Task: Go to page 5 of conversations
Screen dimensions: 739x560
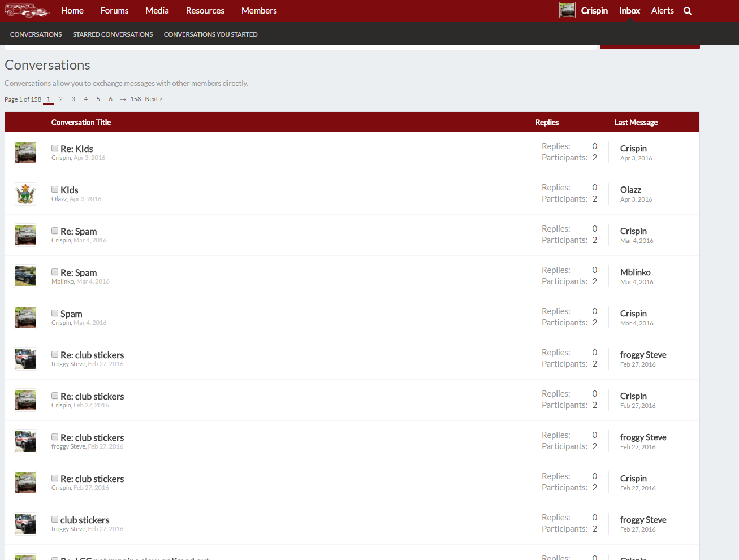Action: (98, 99)
